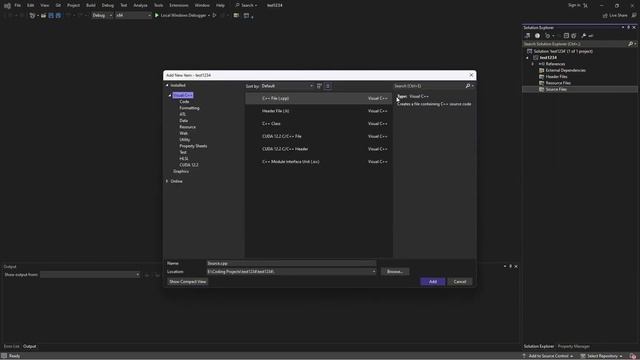This screenshot has height=360, width=640.
Task: Click the Solution Explorer search field
Action: tap(576, 44)
